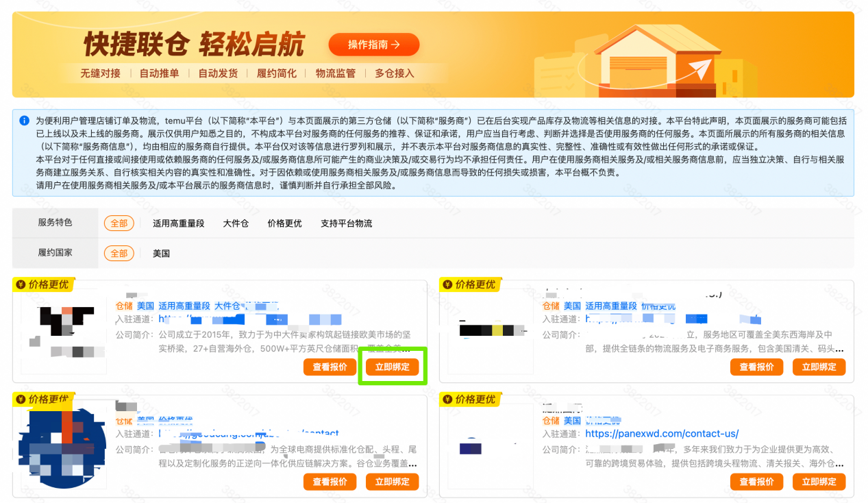Select the 适用高重量段 filter option

pyautogui.click(x=178, y=223)
